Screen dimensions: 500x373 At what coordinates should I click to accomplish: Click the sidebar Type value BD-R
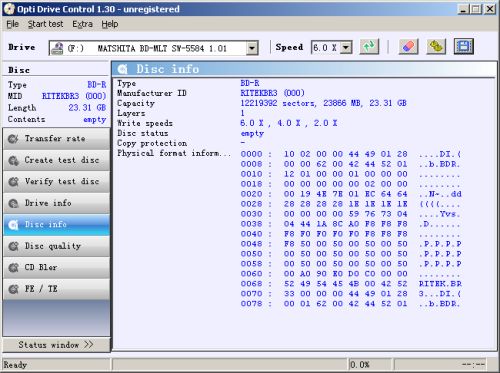(97, 85)
